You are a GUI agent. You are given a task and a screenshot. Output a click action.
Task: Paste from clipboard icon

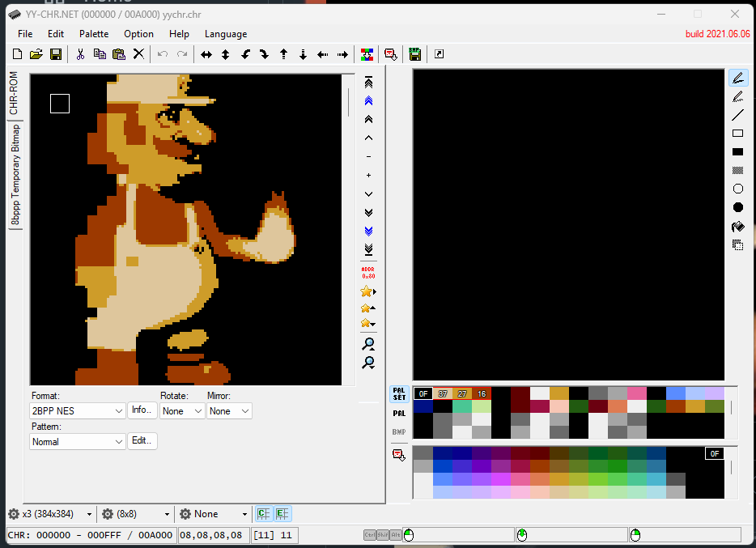[x=119, y=54]
